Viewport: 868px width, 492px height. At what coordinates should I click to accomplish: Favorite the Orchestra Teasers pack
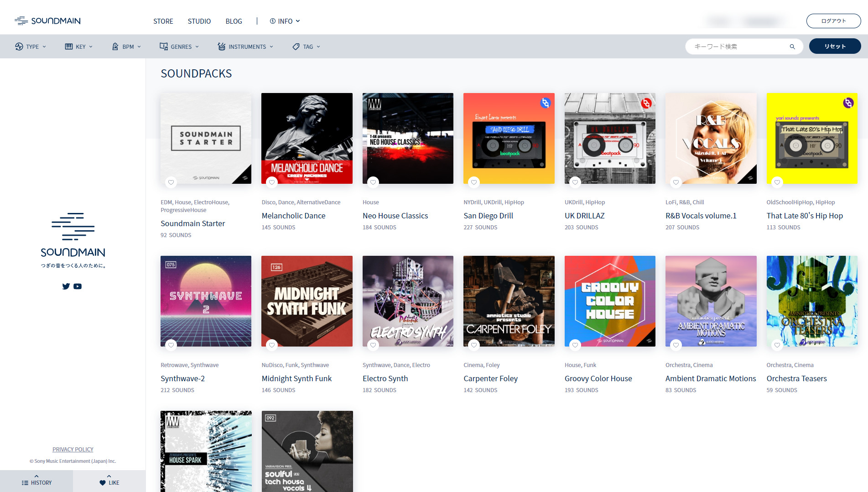click(778, 345)
